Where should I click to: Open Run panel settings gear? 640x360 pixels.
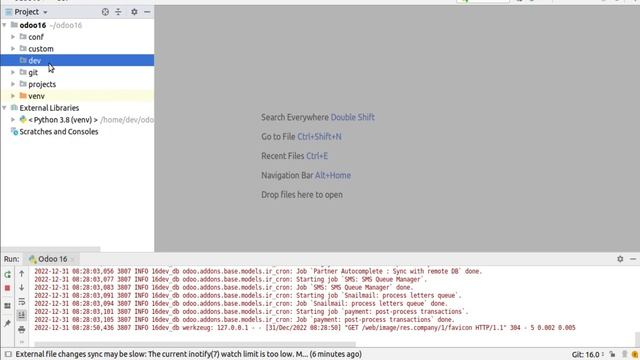point(620,259)
